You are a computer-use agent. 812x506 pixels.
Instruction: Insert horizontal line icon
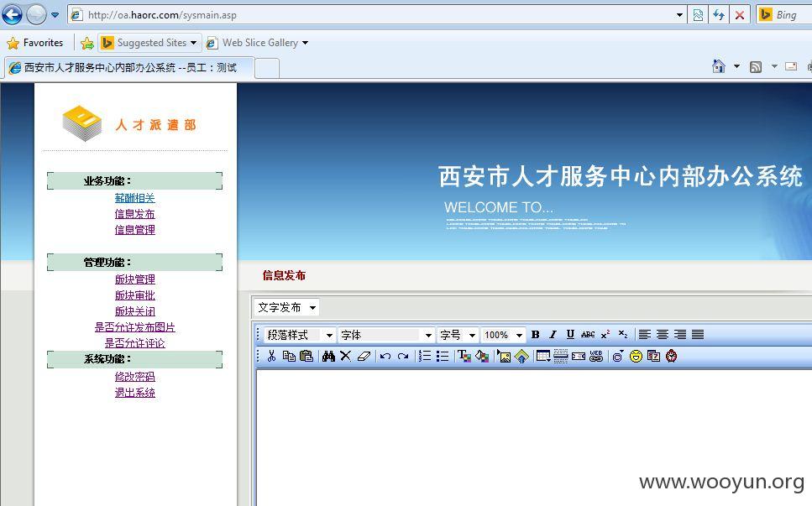[x=561, y=356]
